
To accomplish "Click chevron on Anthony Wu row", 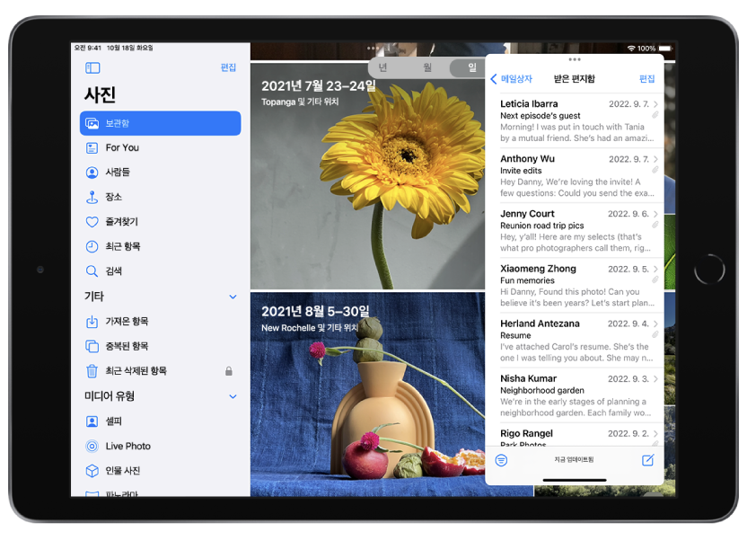I will 655,159.
